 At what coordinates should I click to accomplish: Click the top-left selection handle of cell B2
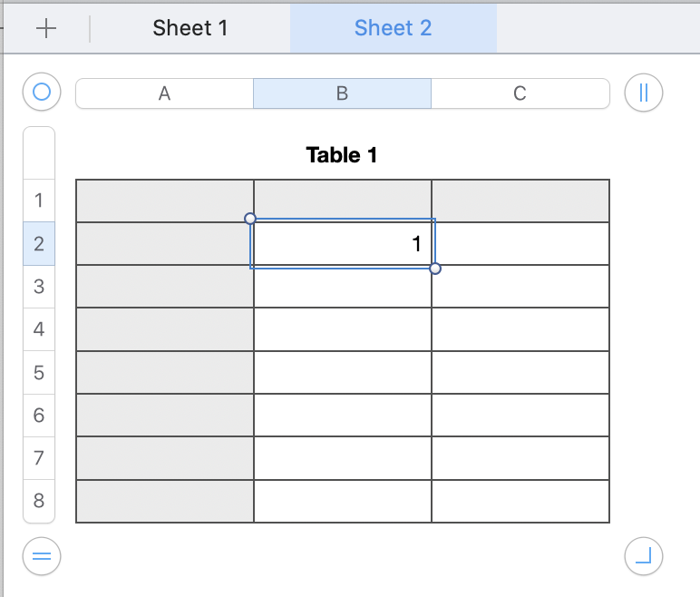(250, 219)
